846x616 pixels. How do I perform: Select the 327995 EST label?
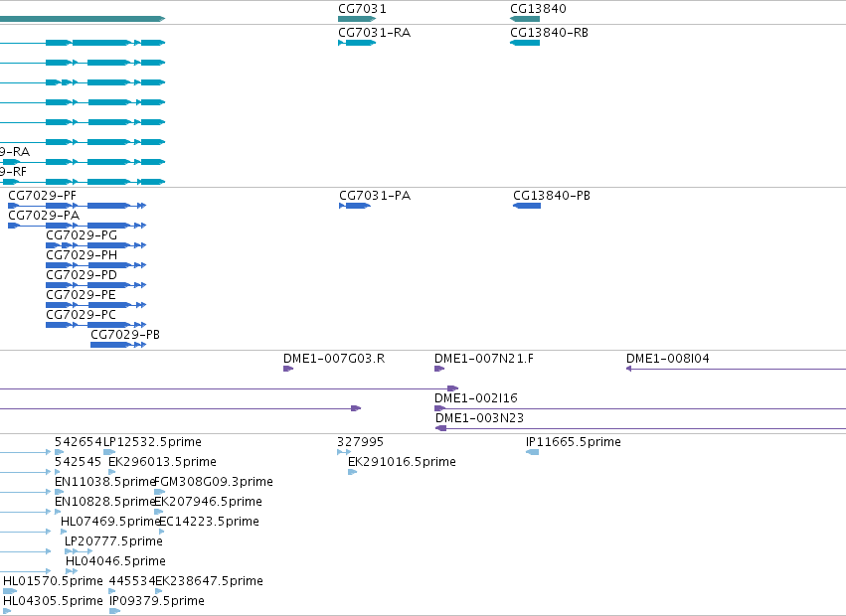point(361,442)
